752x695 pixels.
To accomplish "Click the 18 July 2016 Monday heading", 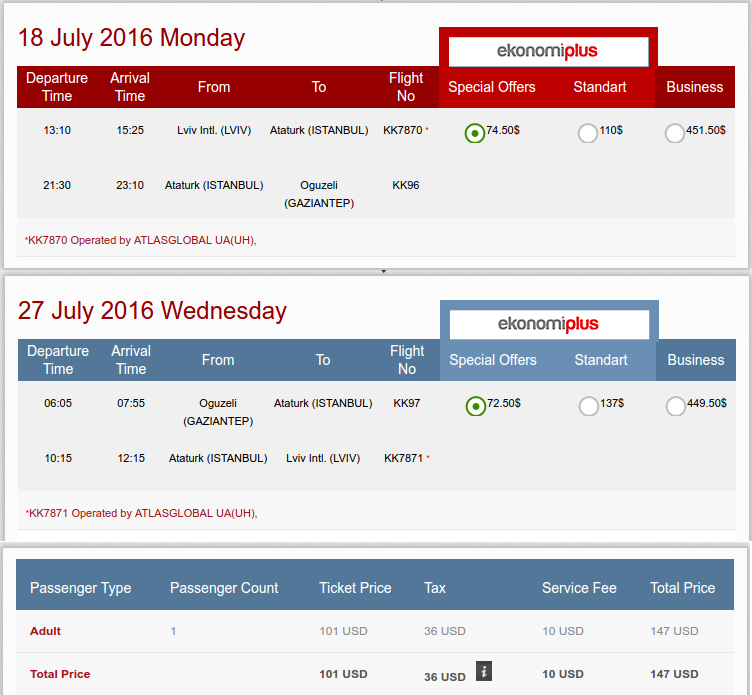I will pos(131,38).
